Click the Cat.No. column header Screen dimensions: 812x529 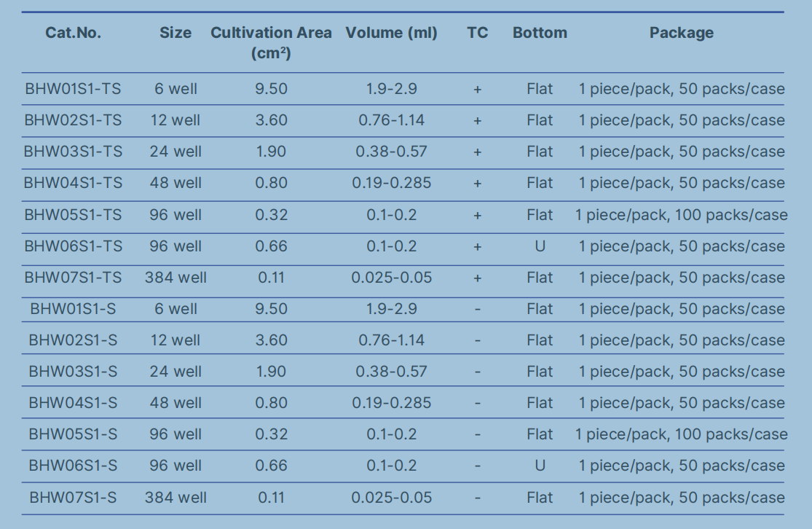pos(73,33)
